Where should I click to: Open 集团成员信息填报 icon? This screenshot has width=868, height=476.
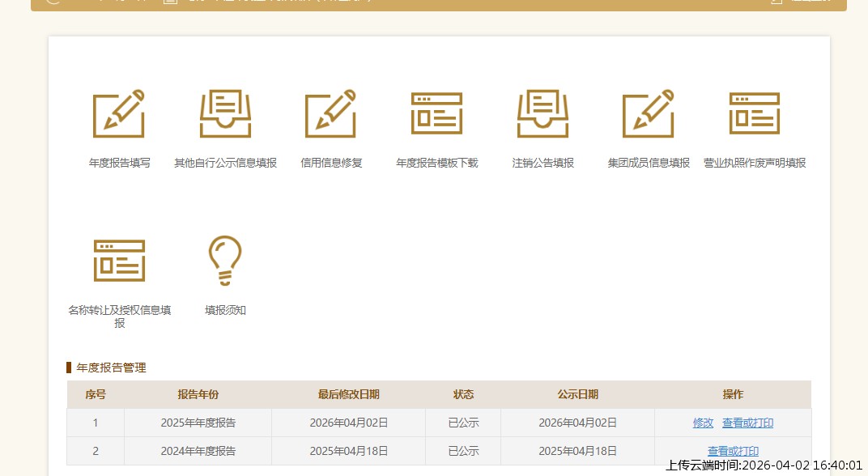pyautogui.click(x=648, y=115)
